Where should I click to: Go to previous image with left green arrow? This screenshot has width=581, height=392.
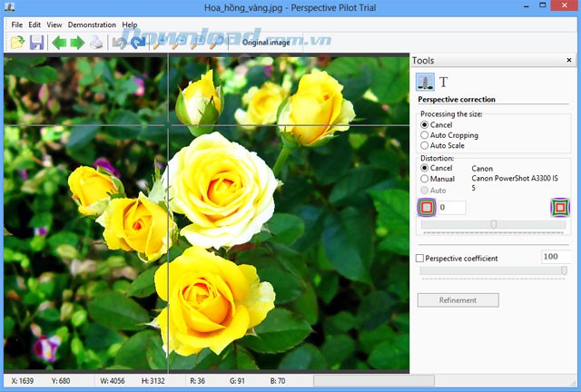click(59, 42)
